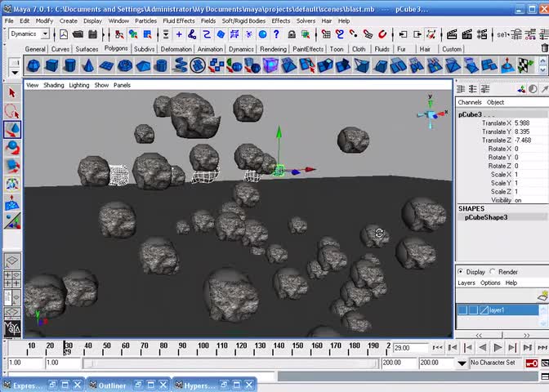Image resolution: width=549 pixels, height=392 pixels.
Task: Click the circled shelf icon
Action: point(198,65)
